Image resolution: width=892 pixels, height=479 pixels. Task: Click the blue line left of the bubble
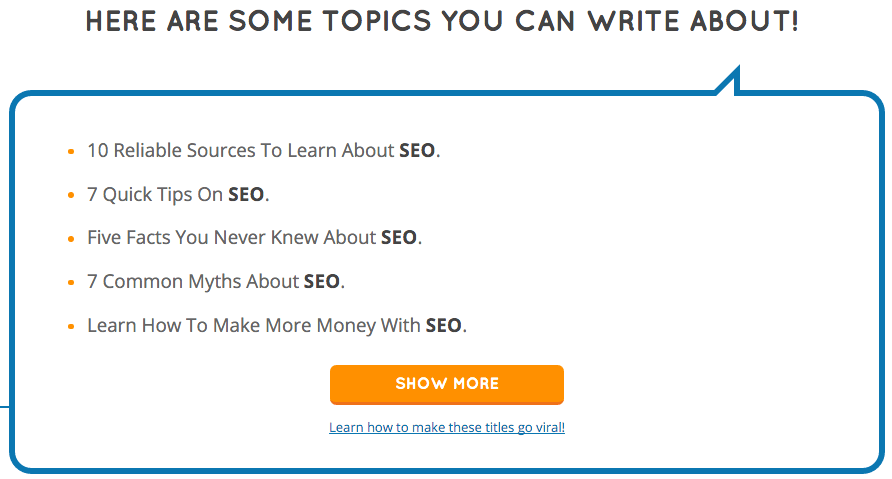pos(4,407)
